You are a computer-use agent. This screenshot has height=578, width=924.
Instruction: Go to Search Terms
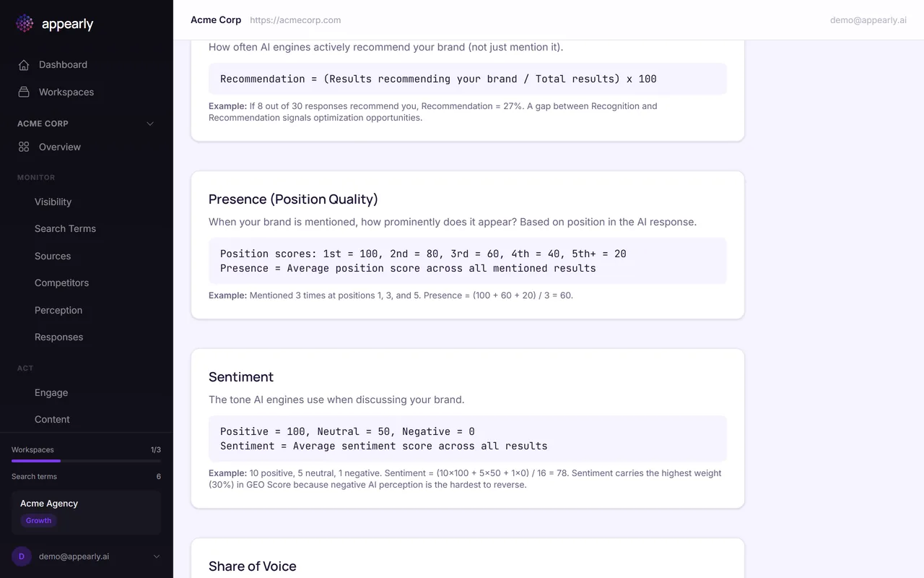tap(65, 229)
